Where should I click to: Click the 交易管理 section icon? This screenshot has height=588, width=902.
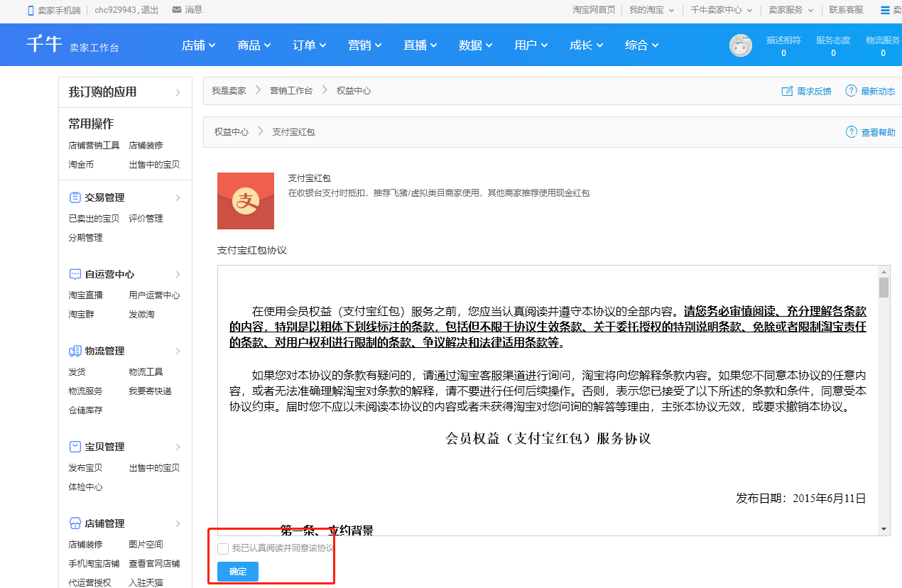point(75,197)
